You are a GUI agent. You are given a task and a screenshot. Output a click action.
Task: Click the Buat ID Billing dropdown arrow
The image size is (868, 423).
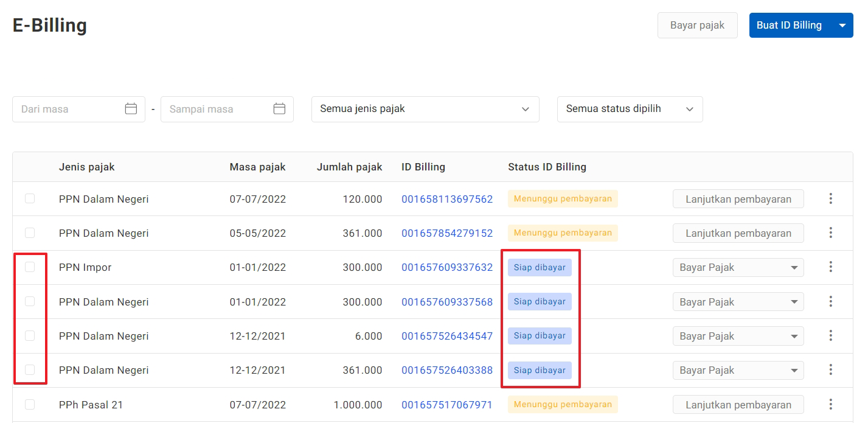[x=842, y=26]
